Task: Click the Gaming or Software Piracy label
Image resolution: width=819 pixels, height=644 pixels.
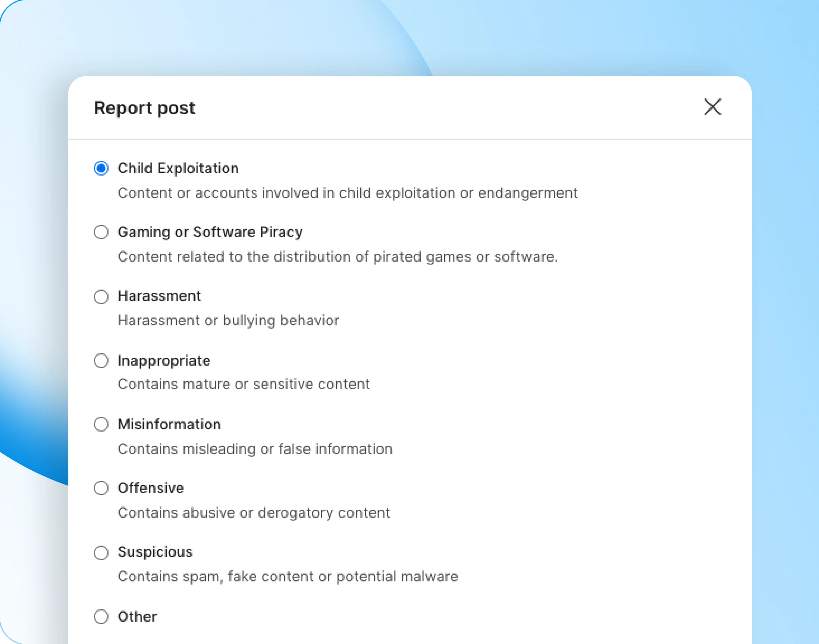Action: 210,232
